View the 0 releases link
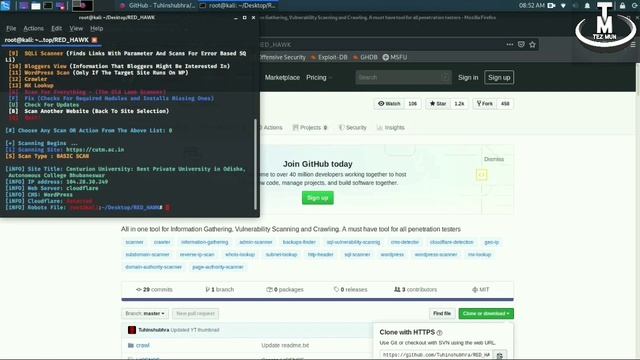The height and width of the screenshot is (360, 640). click(x=350, y=289)
